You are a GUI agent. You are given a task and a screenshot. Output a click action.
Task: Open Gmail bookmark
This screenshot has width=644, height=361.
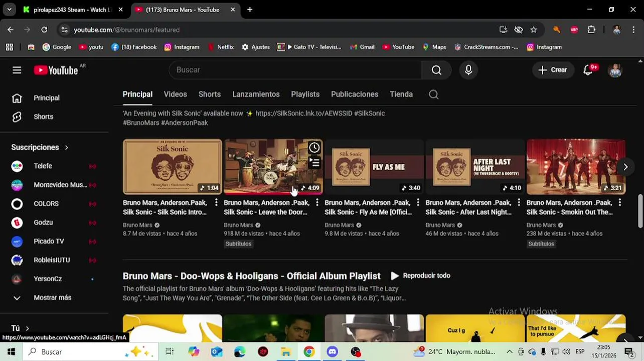click(x=362, y=47)
